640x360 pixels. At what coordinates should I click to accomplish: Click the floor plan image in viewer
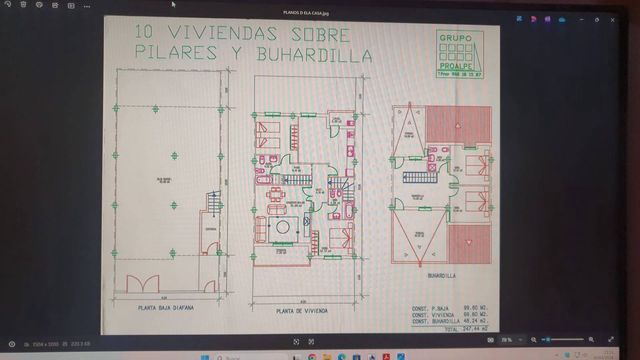click(300, 176)
